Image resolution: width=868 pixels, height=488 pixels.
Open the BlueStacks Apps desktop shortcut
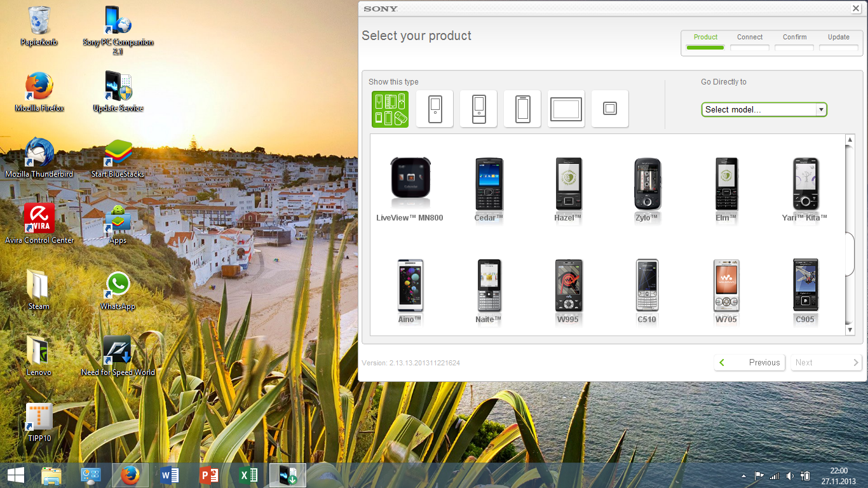(x=118, y=224)
